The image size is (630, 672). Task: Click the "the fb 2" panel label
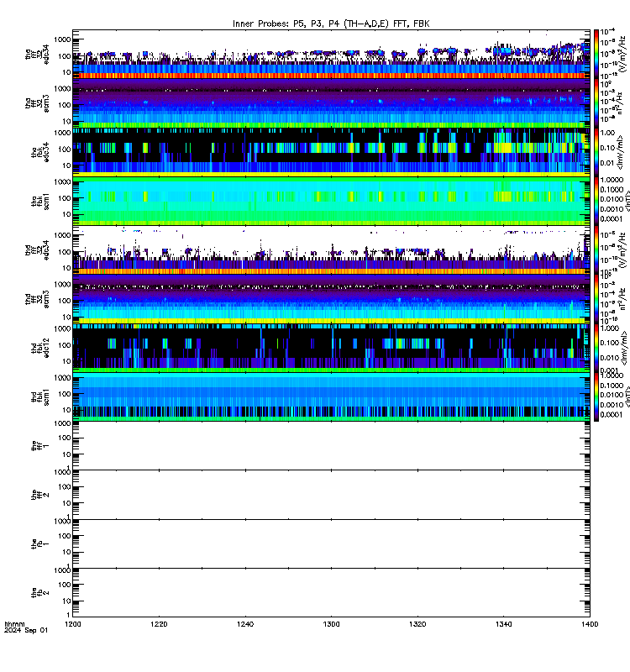[x=40, y=593]
